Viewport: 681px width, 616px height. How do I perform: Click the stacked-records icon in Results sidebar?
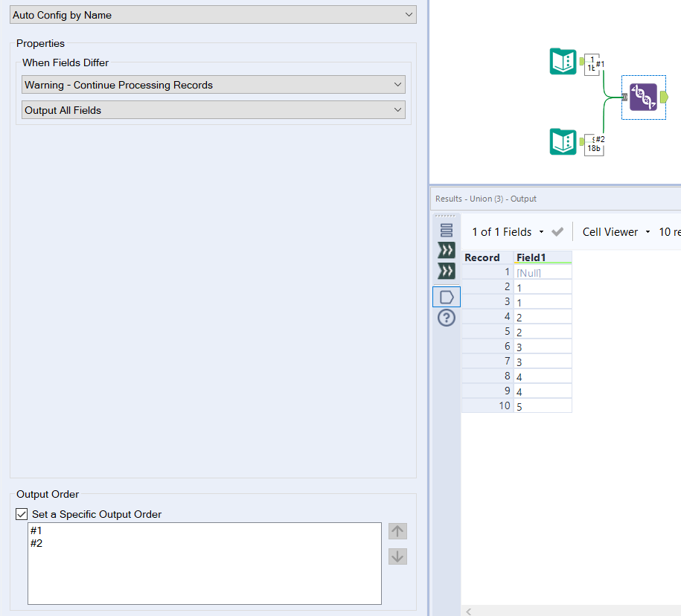click(446, 231)
